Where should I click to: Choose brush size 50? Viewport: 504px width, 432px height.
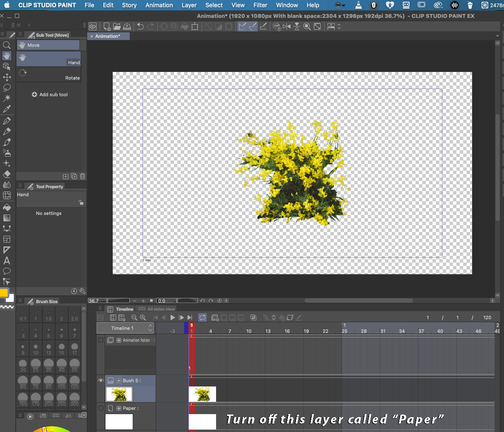point(74,365)
